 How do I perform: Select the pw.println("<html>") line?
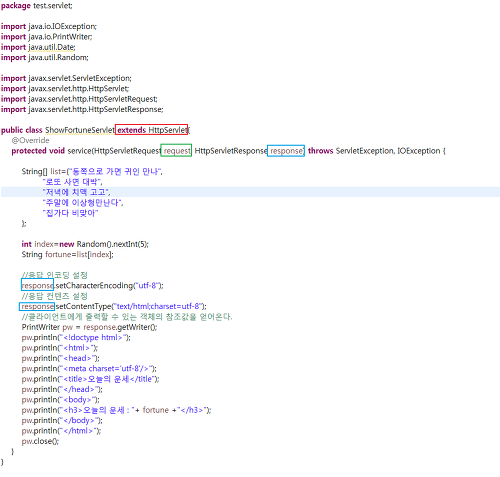pos(60,348)
